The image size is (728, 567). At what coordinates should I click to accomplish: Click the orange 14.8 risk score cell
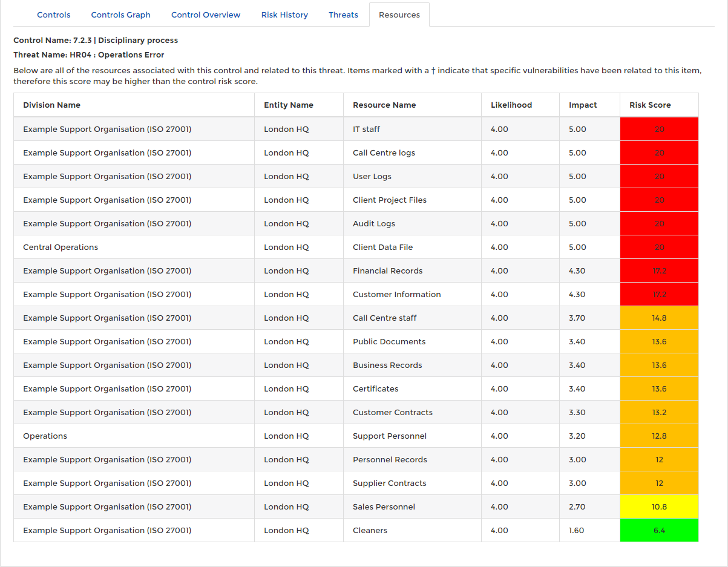click(659, 318)
